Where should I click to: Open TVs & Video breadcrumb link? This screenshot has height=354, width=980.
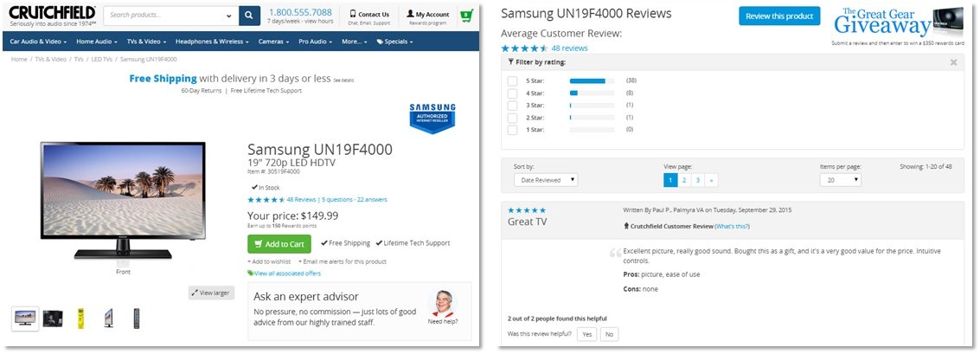51,60
